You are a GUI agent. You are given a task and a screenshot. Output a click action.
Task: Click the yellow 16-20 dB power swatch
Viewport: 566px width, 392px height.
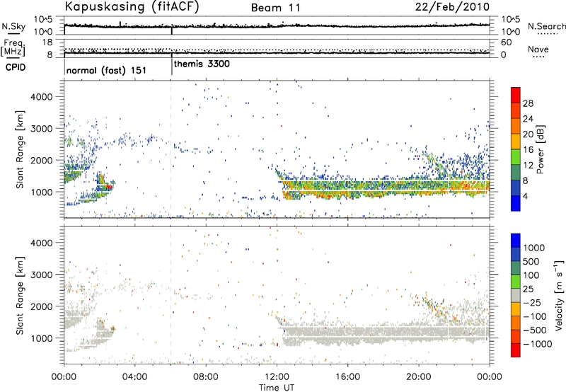tap(516, 141)
